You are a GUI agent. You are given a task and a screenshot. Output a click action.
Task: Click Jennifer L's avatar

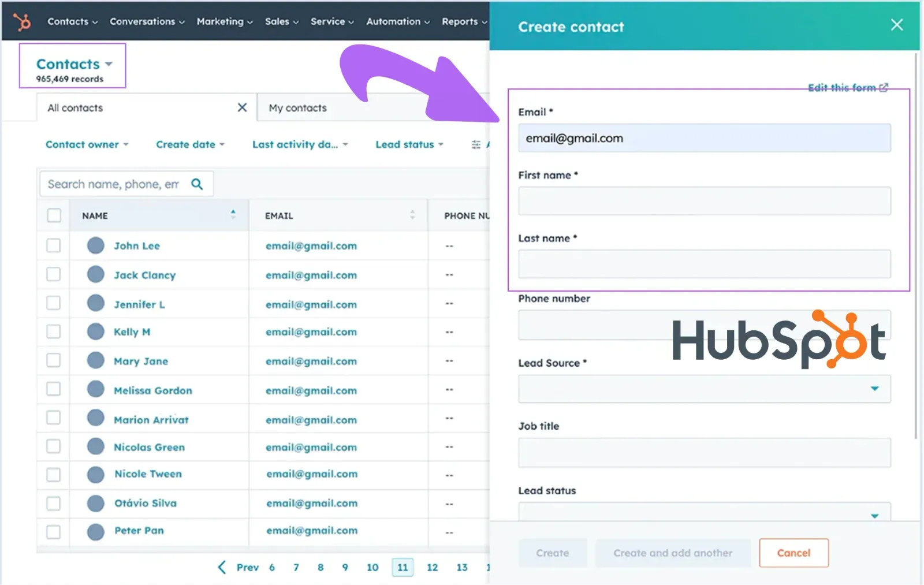95,303
